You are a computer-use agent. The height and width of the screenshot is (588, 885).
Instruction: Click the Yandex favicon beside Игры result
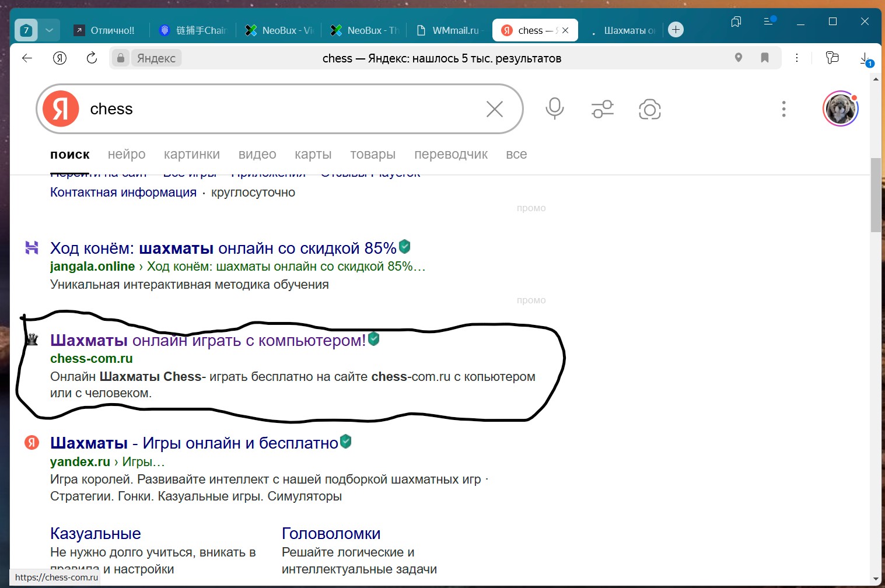[32, 443]
